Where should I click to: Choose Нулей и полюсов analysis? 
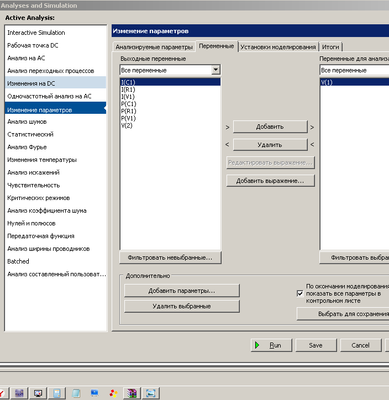click(56, 223)
